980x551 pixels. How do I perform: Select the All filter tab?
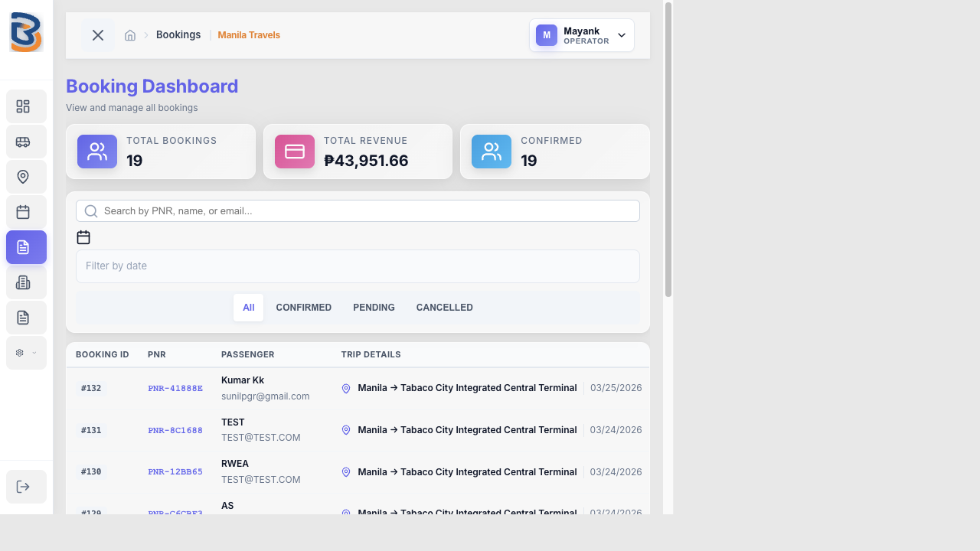pyautogui.click(x=249, y=308)
